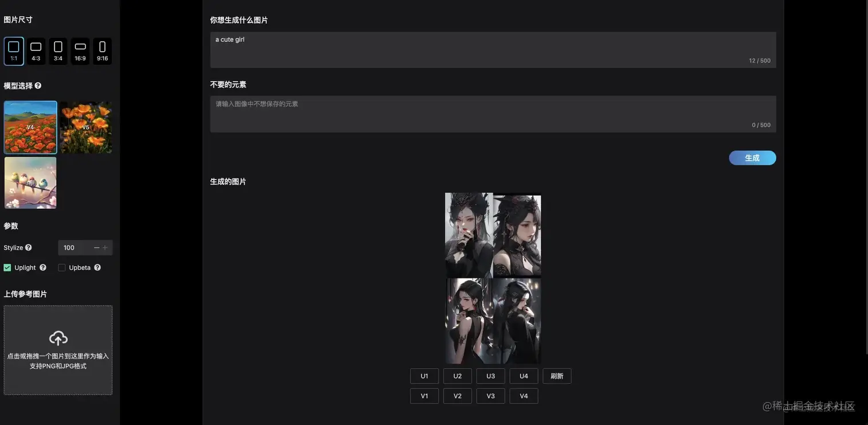Increase Stylize value with plus stepper
The width and height of the screenshot is (868, 425).
tap(105, 248)
